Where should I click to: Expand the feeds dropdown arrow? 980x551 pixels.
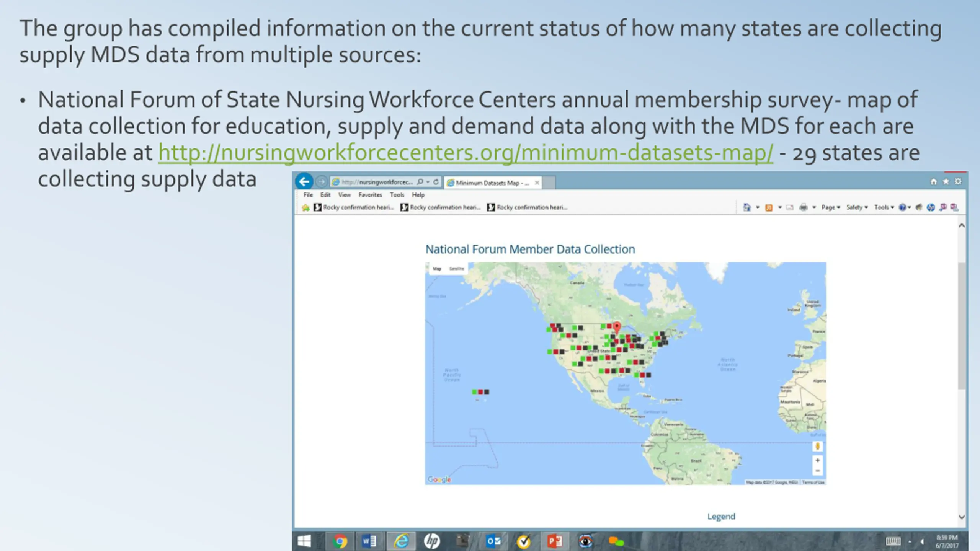pos(780,207)
